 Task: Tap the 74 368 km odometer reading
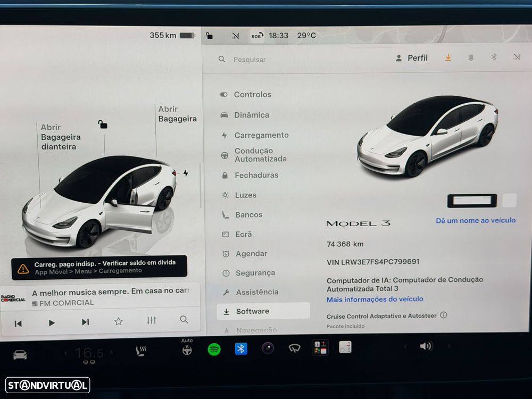click(x=345, y=244)
